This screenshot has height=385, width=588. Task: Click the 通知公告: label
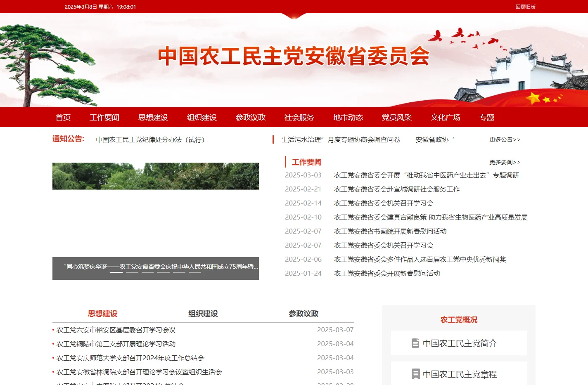tap(68, 139)
